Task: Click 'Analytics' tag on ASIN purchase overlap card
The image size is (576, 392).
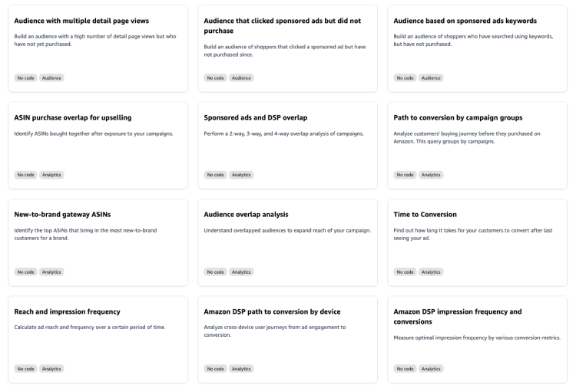Action: tap(52, 175)
